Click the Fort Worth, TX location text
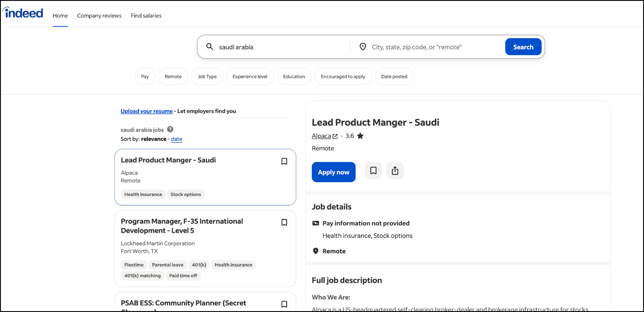Viewport: 644px width, 312px height. pos(139,251)
